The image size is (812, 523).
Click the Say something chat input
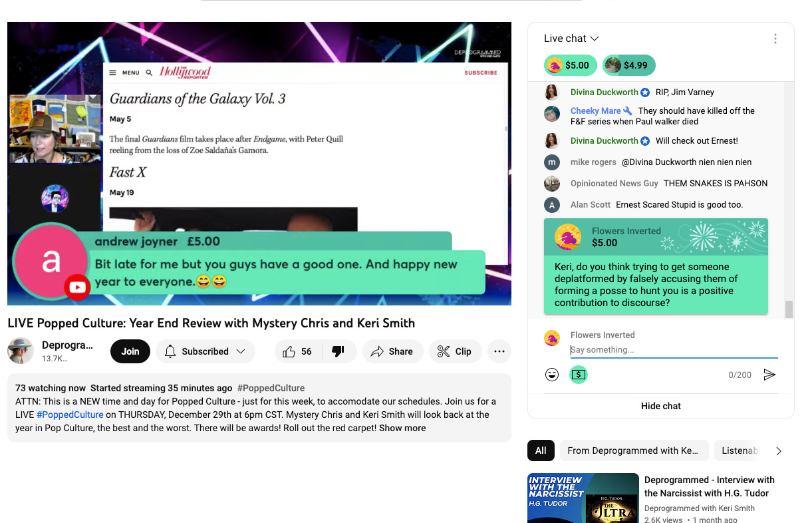674,350
